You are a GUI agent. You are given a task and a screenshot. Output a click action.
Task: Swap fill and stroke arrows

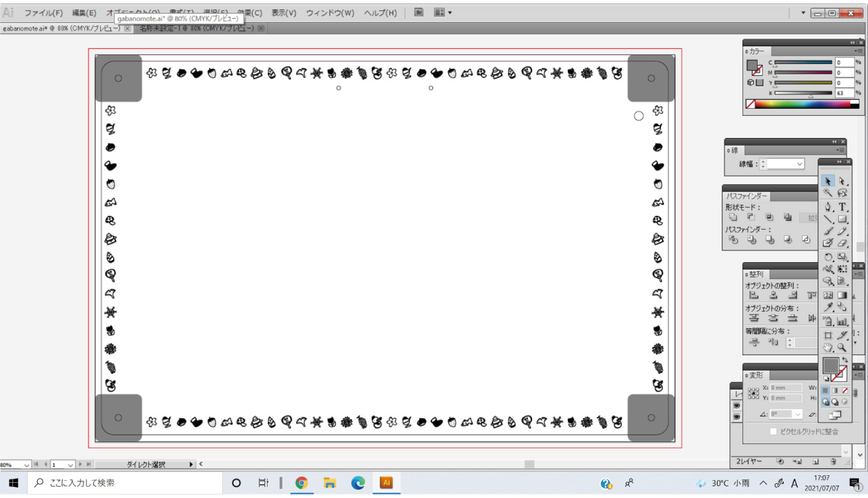tap(845, 360)
